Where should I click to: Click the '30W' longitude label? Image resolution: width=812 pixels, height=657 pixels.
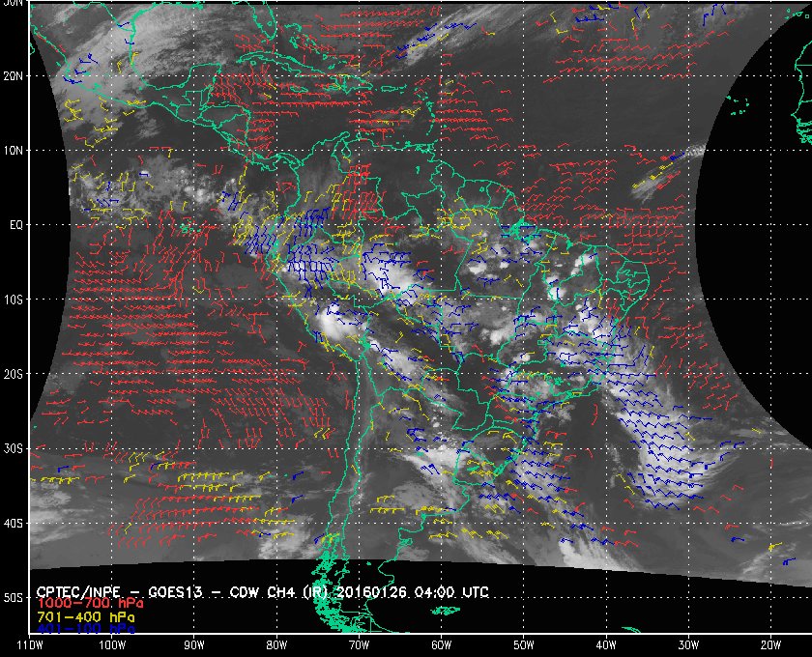[x=688, y=645]
